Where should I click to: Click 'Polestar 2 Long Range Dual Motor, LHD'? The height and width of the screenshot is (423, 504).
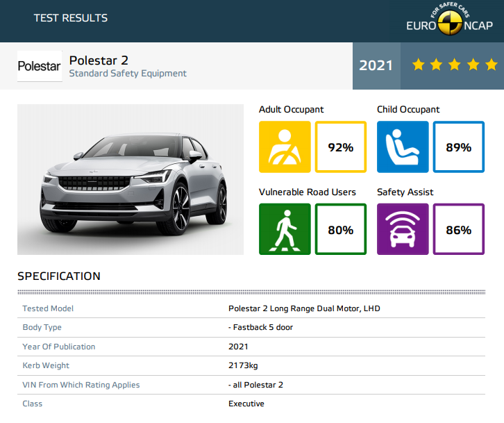[x=304, y=308]
